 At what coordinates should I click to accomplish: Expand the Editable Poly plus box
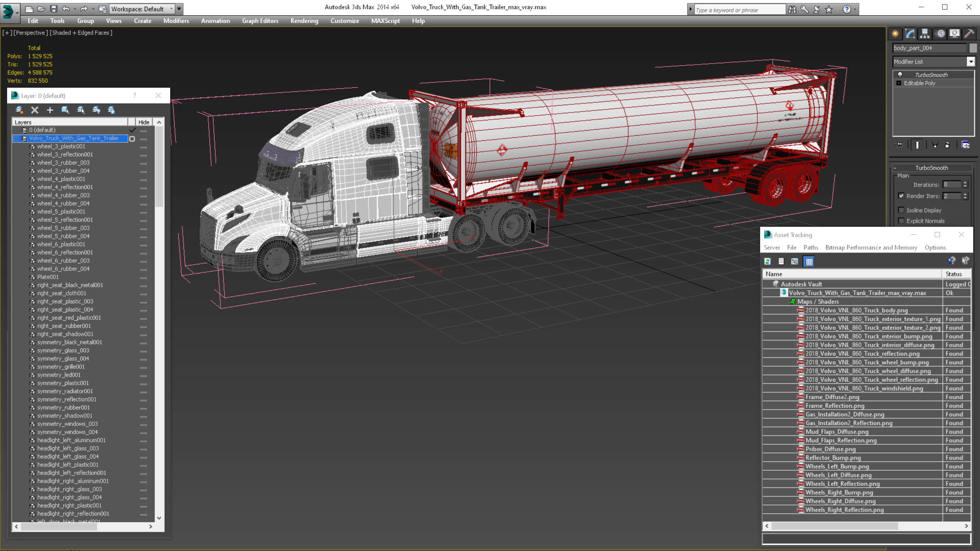[x=899, y=83]
